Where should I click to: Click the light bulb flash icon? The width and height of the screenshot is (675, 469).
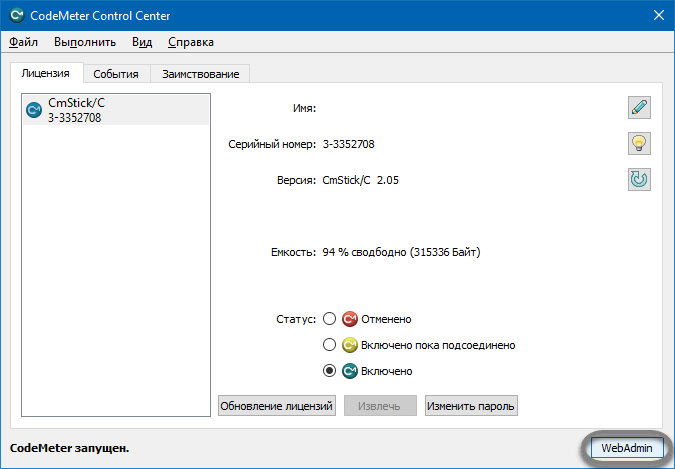click(x=639, y=143)
